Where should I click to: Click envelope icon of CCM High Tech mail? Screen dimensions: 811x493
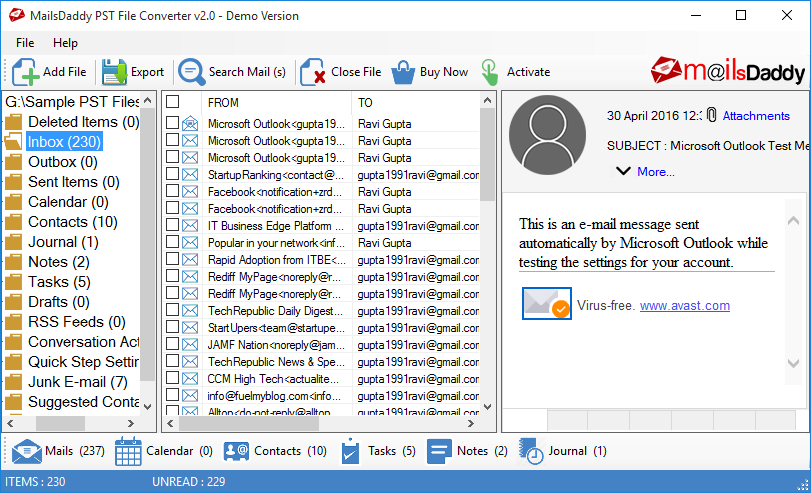tap(190, 379)
